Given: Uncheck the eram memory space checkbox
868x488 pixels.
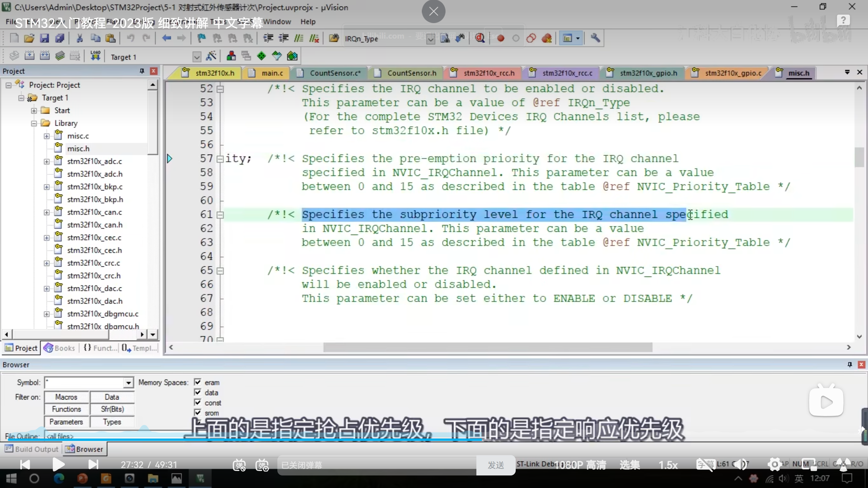Looking at the screenshot, I should [198, 382].
